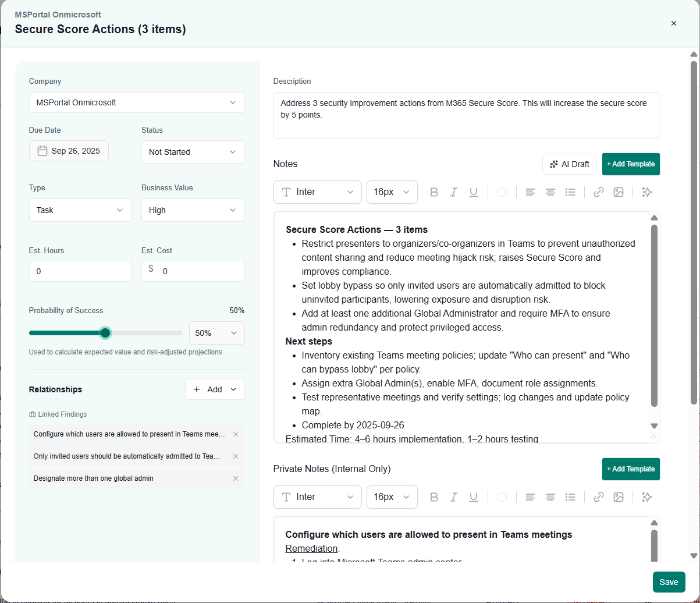Click AI sparkle icon in Private Notes toolbar
This screenshot has width=700, height=603.
646,497
